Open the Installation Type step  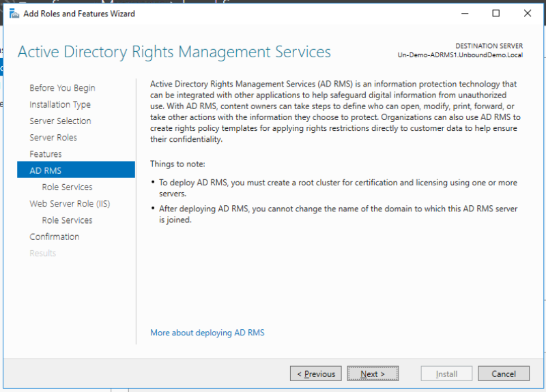coord(60,104)
